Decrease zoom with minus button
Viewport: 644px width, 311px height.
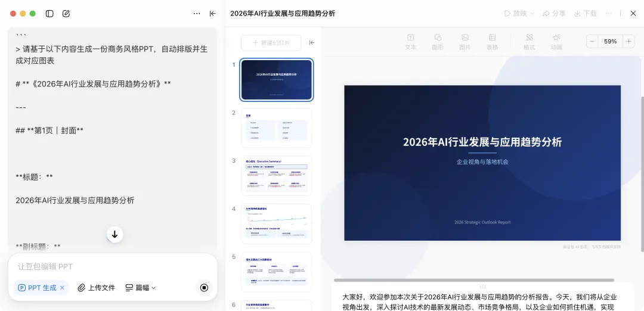(592, 42)
